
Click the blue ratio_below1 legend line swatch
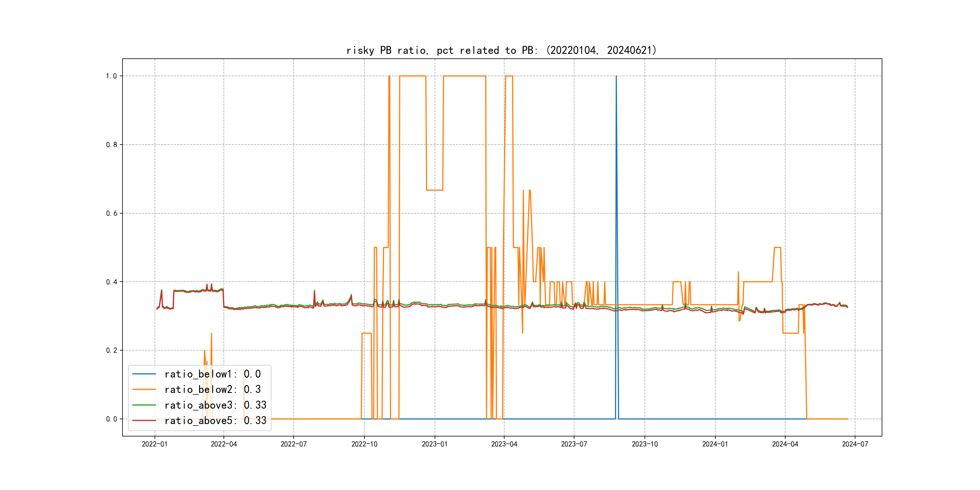pos(144,374)
